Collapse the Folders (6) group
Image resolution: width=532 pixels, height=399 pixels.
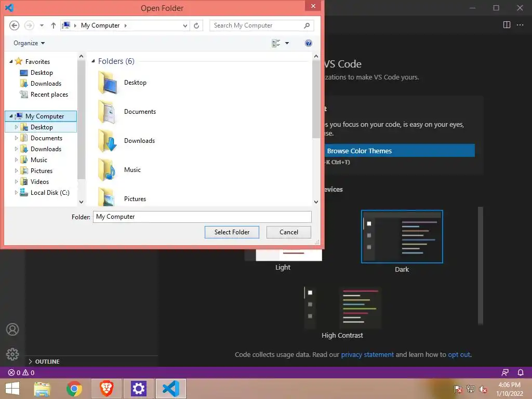93,61
